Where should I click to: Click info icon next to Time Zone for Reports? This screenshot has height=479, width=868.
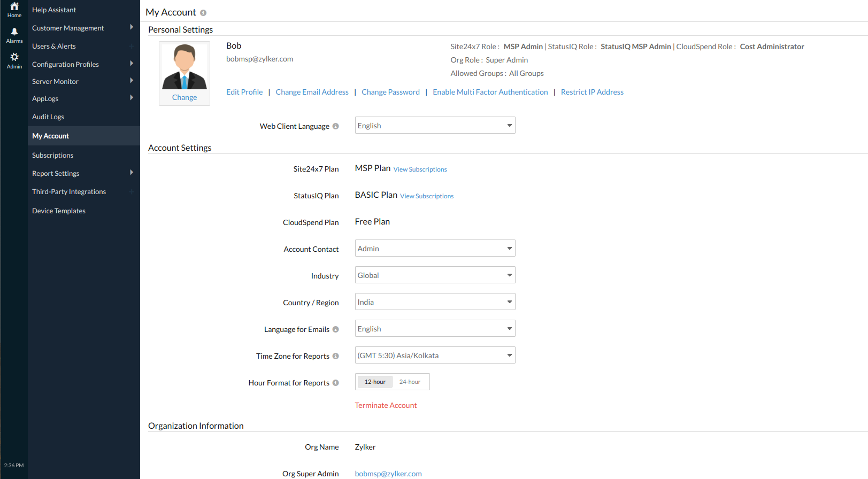click(335, 356)
